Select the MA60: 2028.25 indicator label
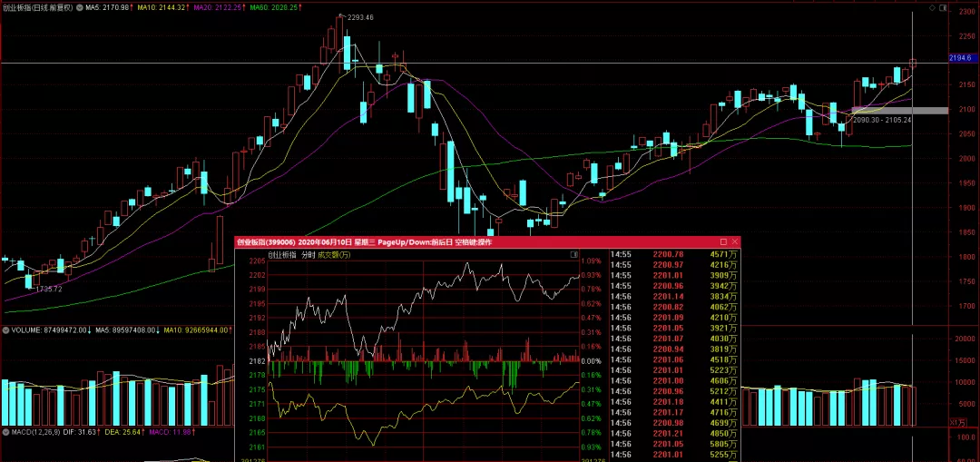 (276, 7)
